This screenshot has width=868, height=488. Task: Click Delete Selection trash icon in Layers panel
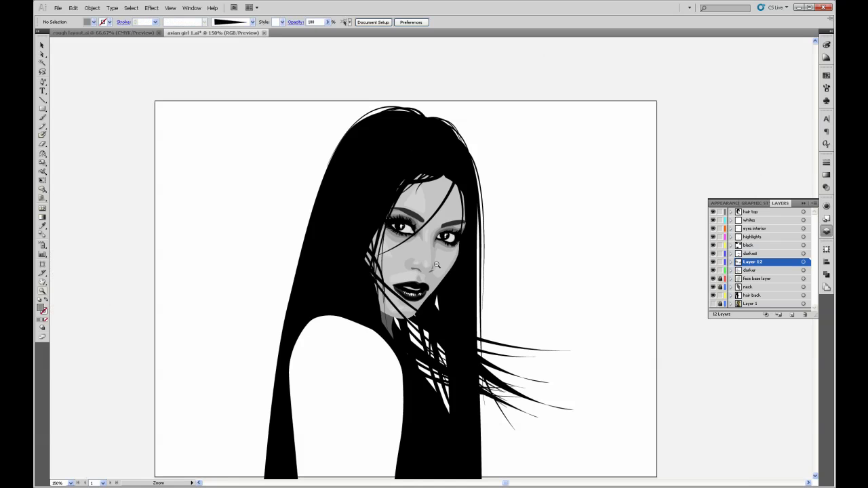tap(805, 314)
